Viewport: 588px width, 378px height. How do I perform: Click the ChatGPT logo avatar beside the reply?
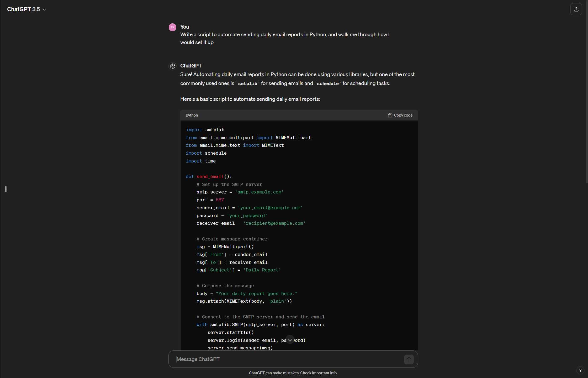pos(172,66)
